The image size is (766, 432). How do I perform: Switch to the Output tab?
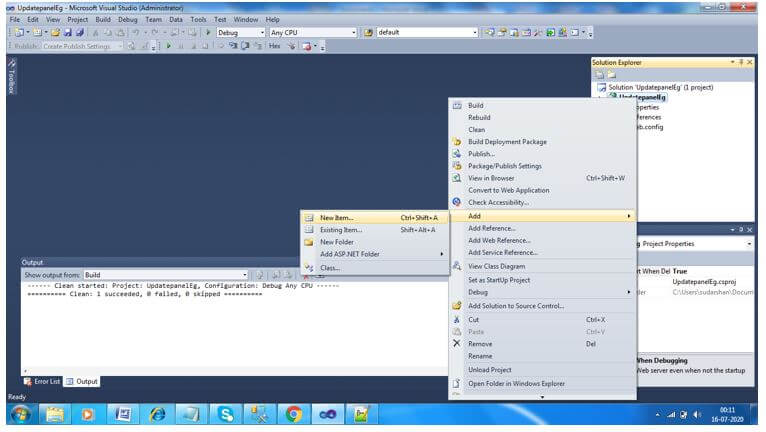click(x=82, y=381)
